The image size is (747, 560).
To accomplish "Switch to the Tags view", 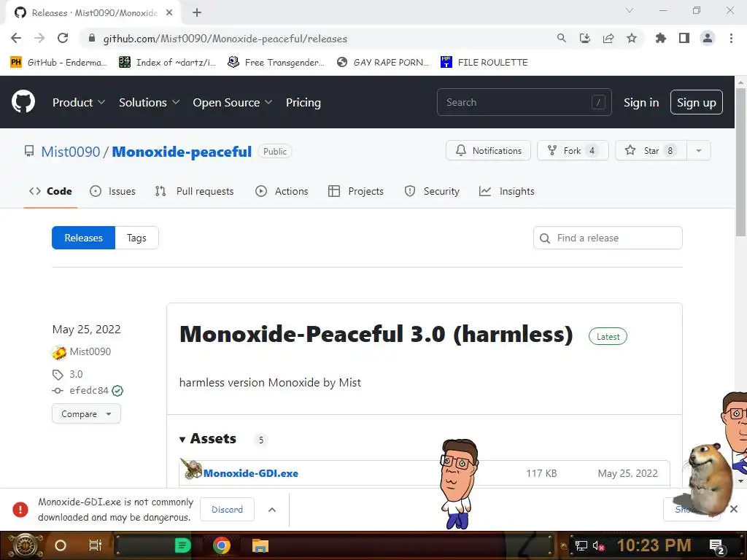I will click(x=136, y=238).
